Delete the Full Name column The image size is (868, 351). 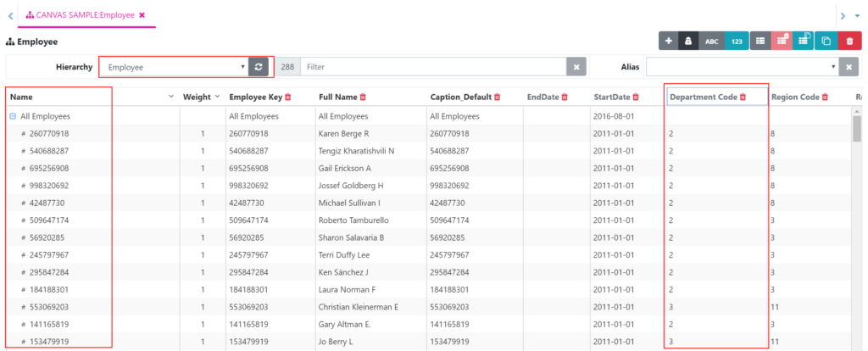point(364,97)
